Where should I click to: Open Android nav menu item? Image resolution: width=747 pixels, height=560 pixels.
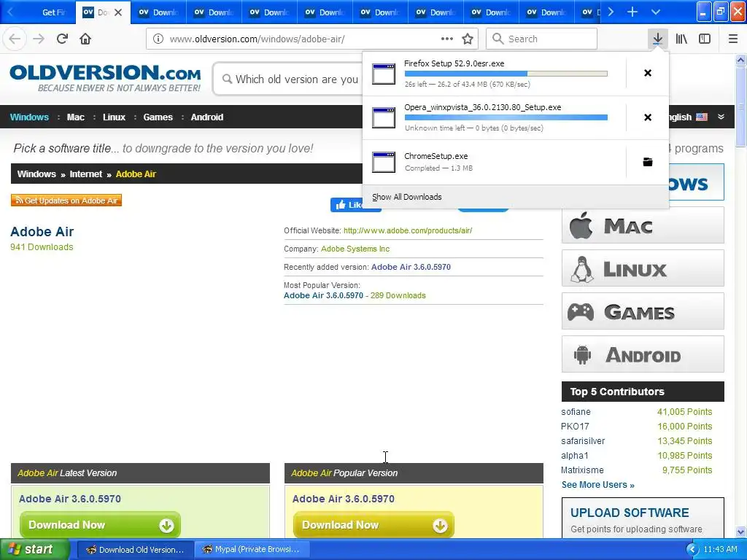click(206, 117)
